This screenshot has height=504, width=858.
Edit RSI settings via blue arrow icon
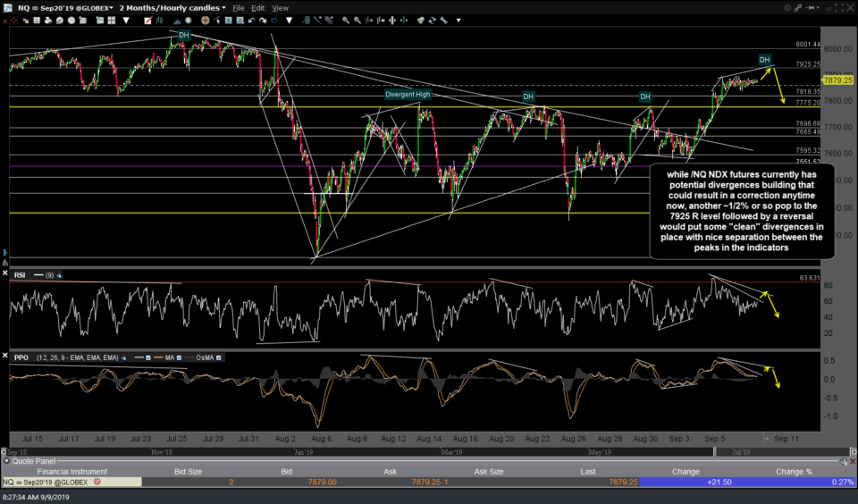59,275
